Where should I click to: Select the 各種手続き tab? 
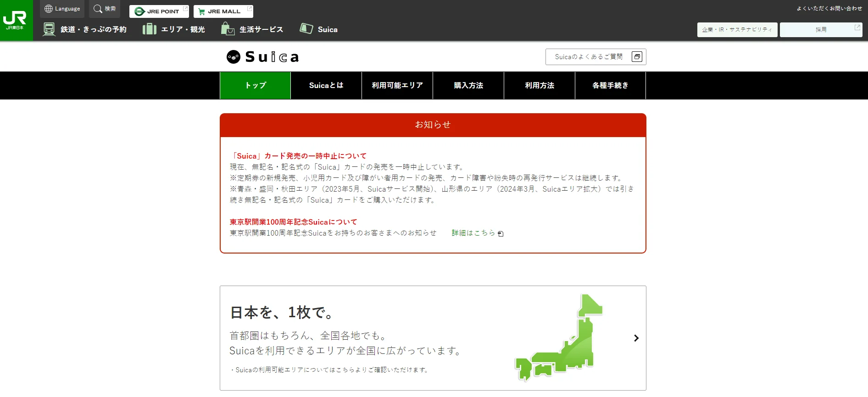(x=610, y=85)
